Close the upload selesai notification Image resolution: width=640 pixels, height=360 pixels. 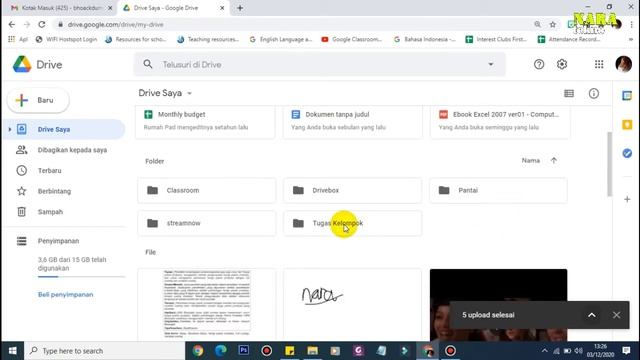coord(616,315)
